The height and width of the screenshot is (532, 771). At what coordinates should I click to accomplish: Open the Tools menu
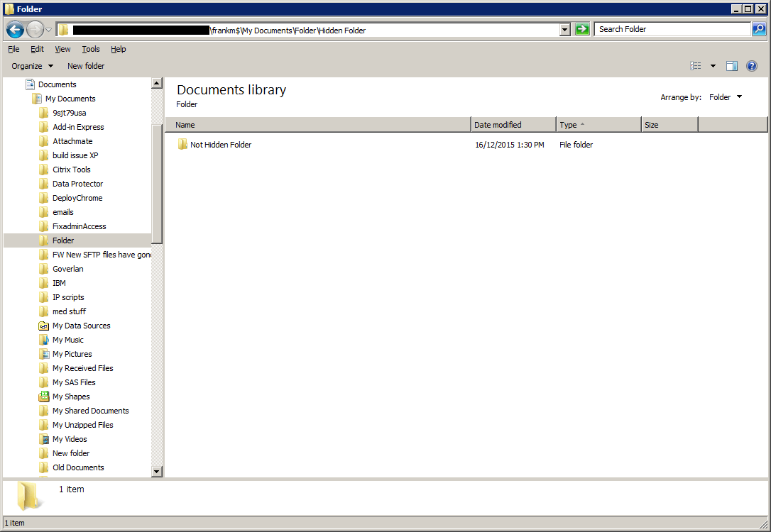click(x=91, y=49)
